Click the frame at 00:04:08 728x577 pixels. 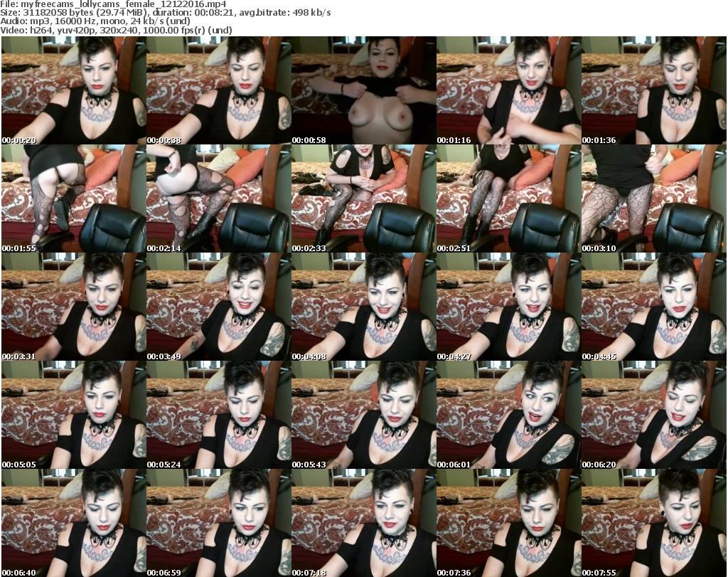[x=364, y=307]
